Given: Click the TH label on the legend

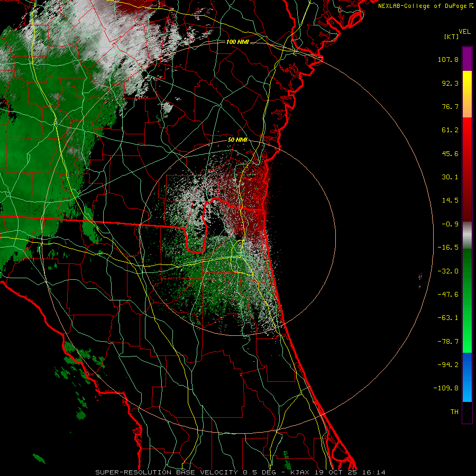Looking at the screenshot, I should pyautogui.click(x=454, y=412).
